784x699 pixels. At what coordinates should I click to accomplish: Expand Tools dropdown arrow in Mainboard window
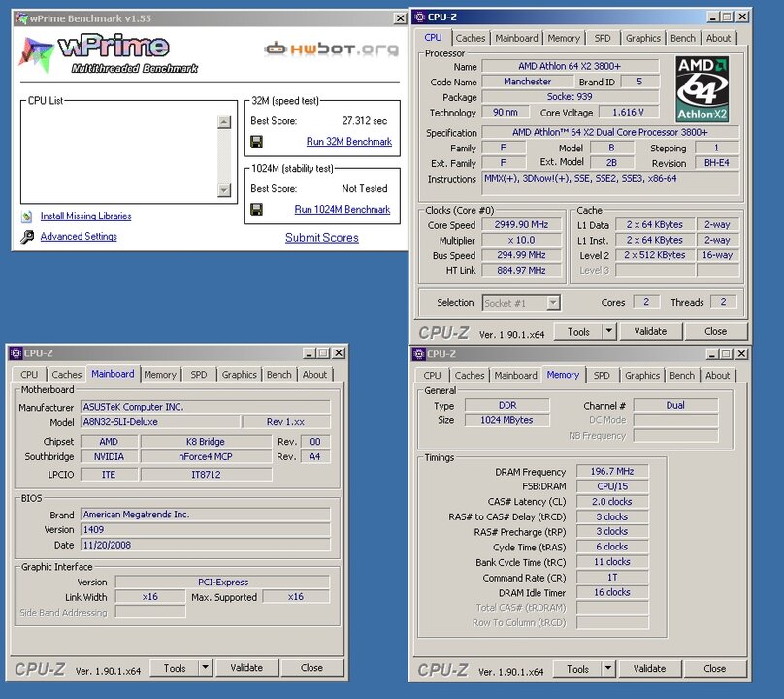pos(205,668)
